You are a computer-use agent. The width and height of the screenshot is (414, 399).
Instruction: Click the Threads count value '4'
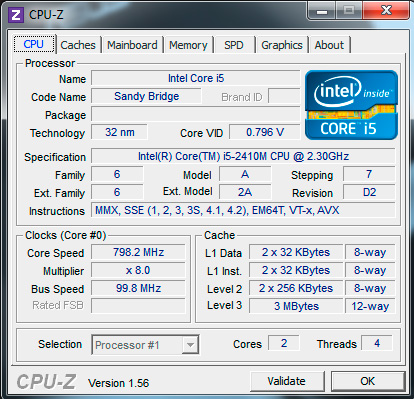click(377, 343)
